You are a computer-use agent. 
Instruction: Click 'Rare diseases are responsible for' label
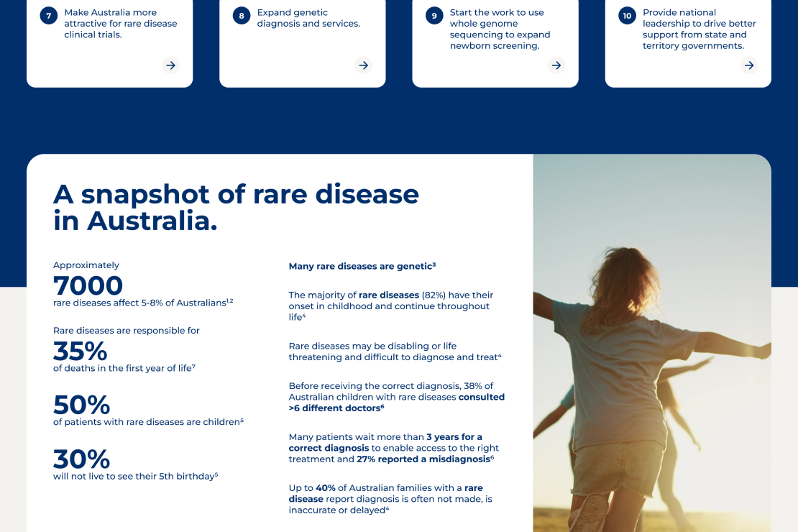(x=127, y=331)
